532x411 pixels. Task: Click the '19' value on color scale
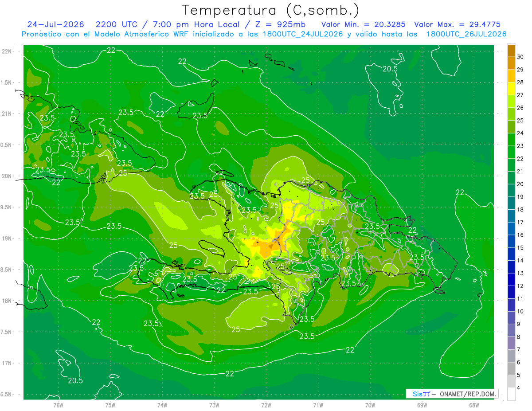520,197
